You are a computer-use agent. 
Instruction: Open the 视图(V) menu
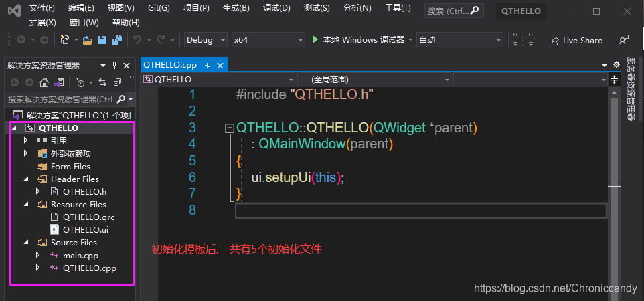click(x=120, y=8)
